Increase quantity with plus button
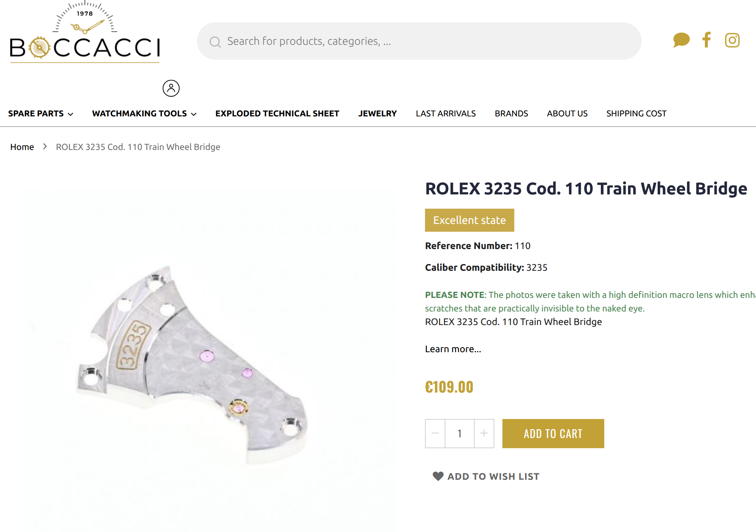 [484, 433]
